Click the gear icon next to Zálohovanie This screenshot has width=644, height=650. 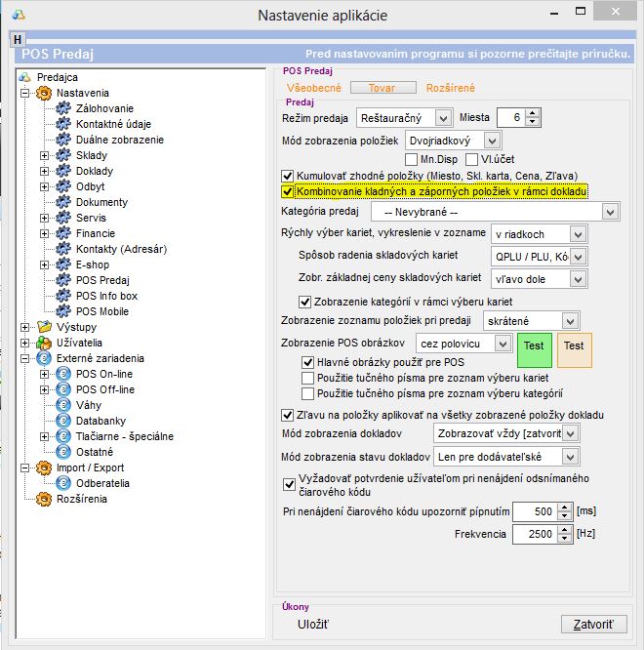tap(63, 108)
